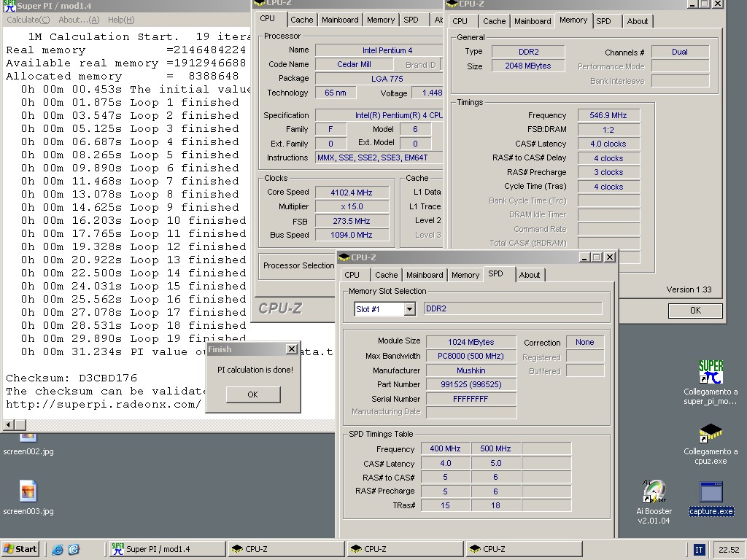Open the Cache tab in the CPU-Z SPD window
This screenshot has width=747, height=560.
pos(386,275)
